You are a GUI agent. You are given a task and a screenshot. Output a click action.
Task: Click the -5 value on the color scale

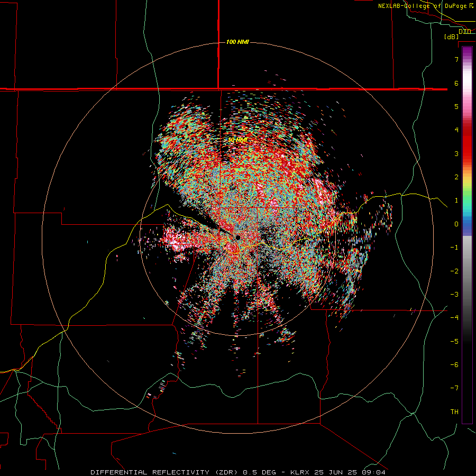[454, 342]
